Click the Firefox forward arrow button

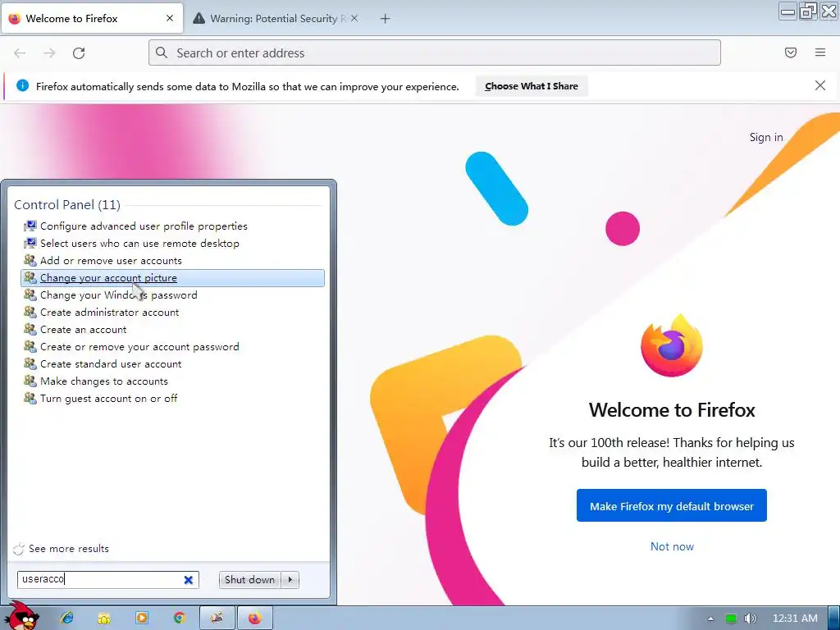pos(49,53)
